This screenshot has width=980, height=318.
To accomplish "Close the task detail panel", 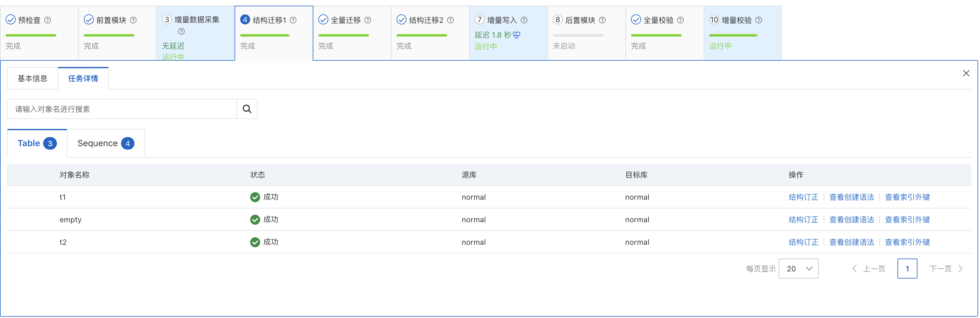I will click(x=966, y=74).
